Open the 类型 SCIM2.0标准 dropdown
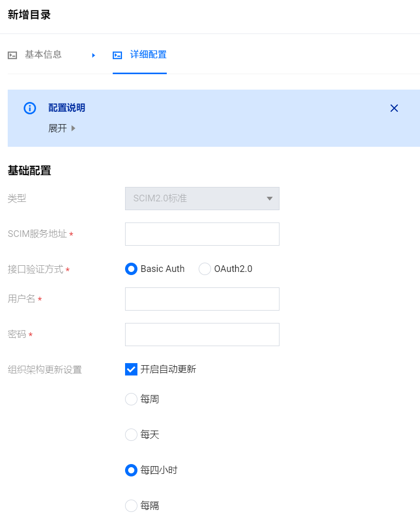Image resolution: width=420 pixels, height=530 pixels. pyautogui.click(x=202, y=198)
